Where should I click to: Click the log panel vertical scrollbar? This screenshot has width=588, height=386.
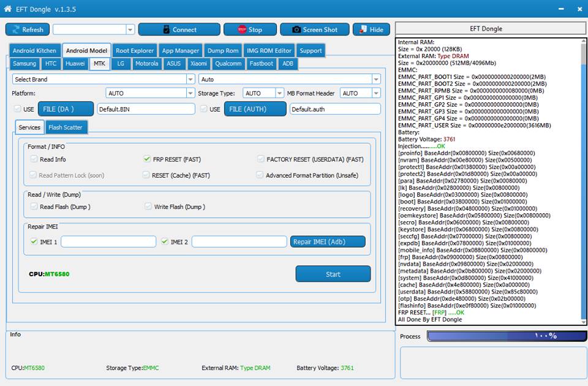[x=583, y=181]
